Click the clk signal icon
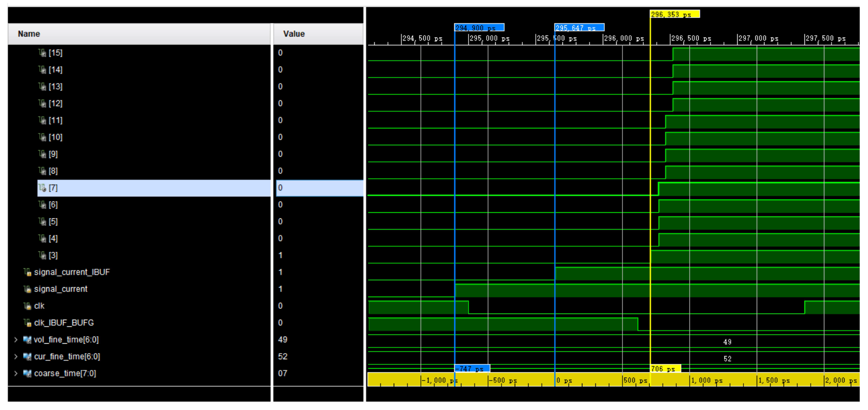Image resolution: width=868 pixels, height=410 pixels. click(27, 306)
